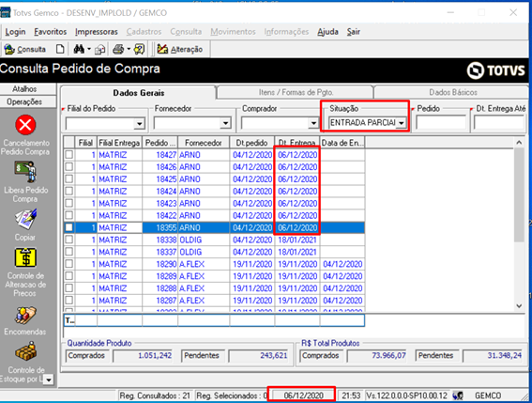
Task: Click scroll down arrow of order list
Action: point(519,306)
